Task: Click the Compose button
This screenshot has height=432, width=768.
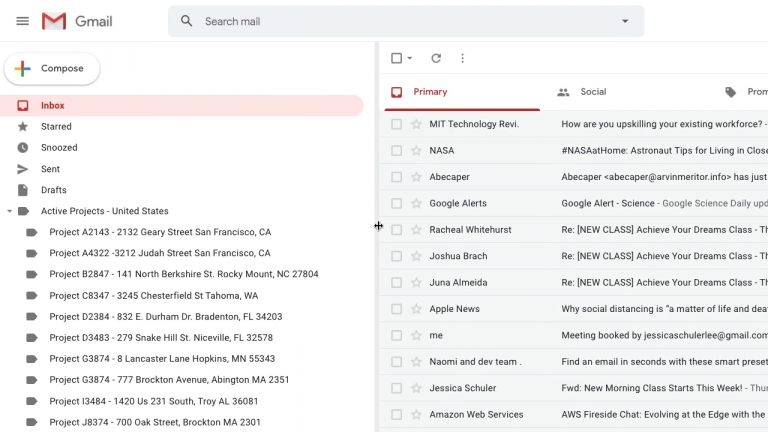Action: pos(52,69)
